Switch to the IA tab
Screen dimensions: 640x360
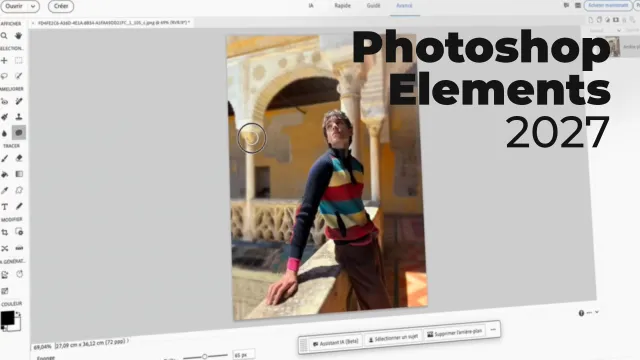coord(311,6)
